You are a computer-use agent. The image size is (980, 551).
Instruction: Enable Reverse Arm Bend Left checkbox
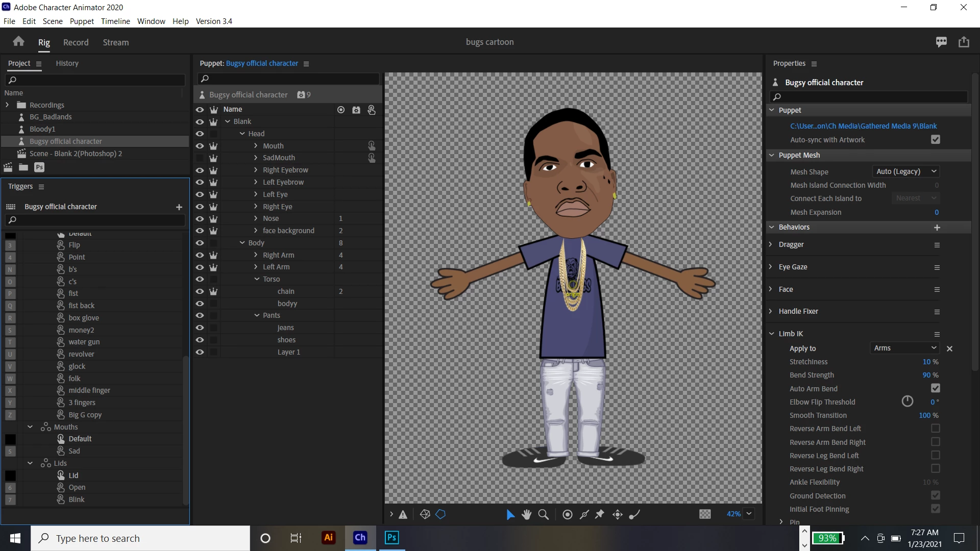pyautogui.click(x=935, y=429)
